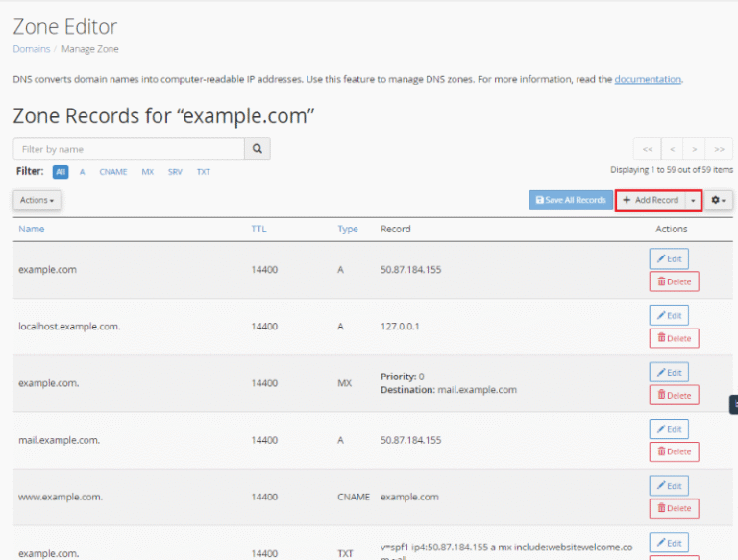Image resolution: width=738 pixels, height=560 pixels.
Task: Click the Filter by name field
Action: (x=129, y=149)
